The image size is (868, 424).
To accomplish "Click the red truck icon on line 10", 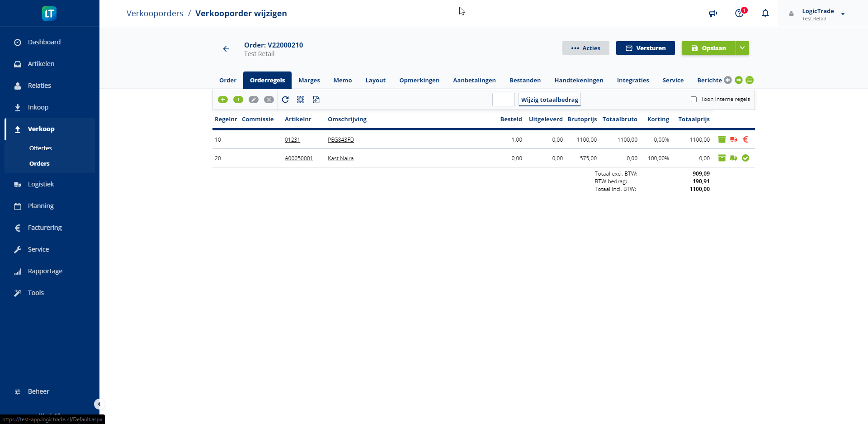I will tap(734, 140).
